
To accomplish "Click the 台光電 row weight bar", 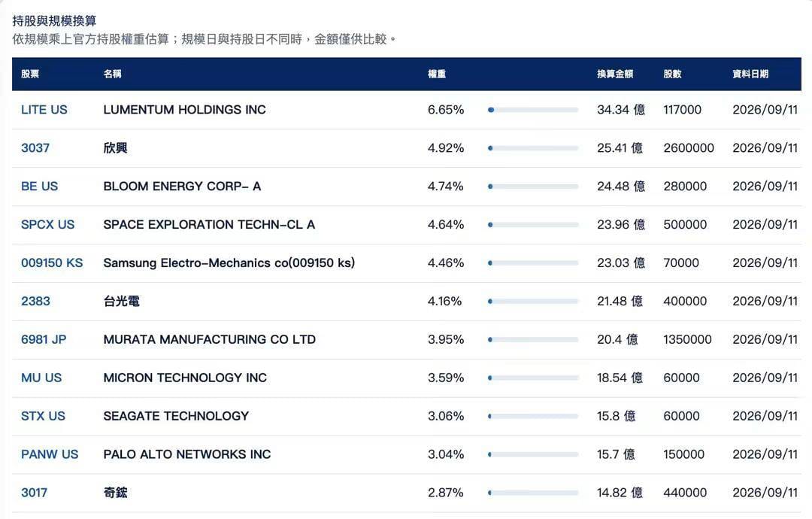I will pyautogui.click(x=533, y=302).
